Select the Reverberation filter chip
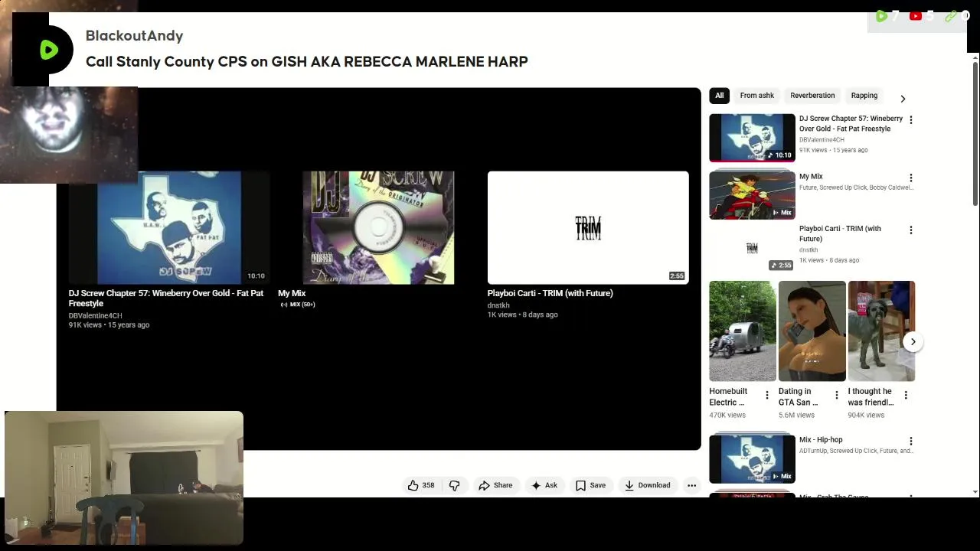This screenshot has width=980, height=551. 812,96
